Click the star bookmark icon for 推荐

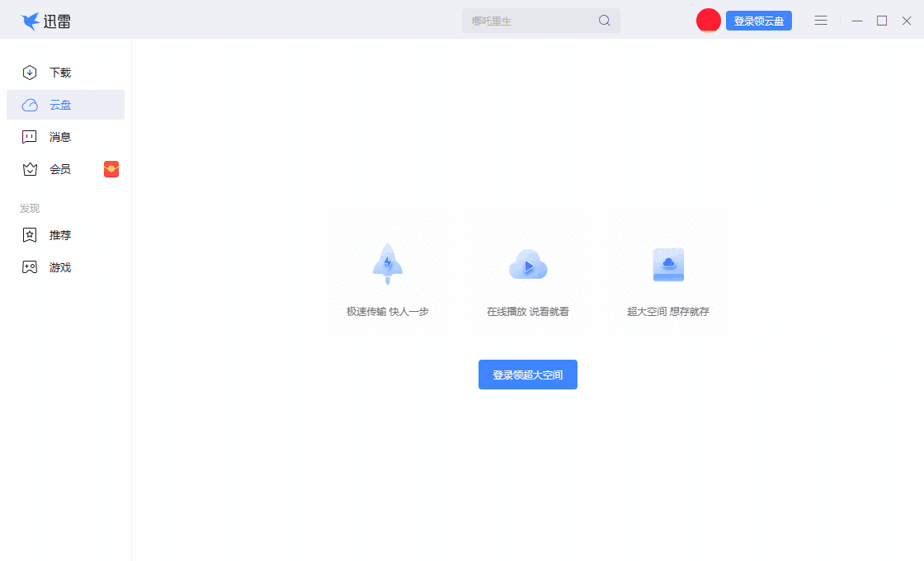[30, 235]
